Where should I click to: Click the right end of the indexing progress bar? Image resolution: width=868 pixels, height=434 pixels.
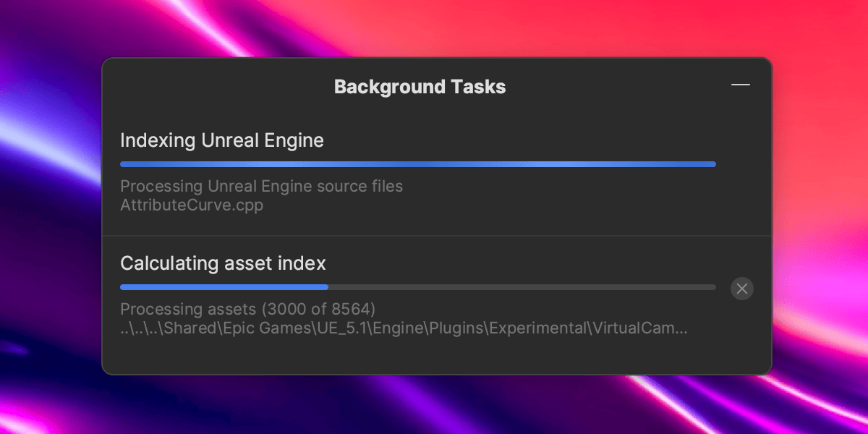(712, 164)
